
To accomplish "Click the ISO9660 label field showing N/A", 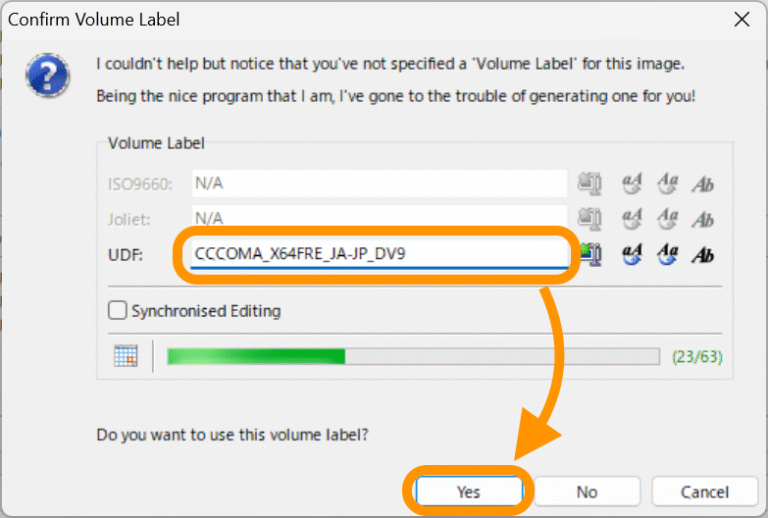I will tap(379, 184).
